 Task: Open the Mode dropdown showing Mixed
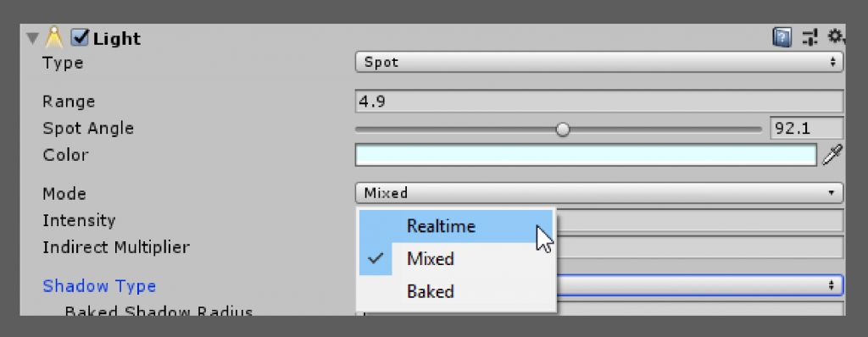coord(599,193)
